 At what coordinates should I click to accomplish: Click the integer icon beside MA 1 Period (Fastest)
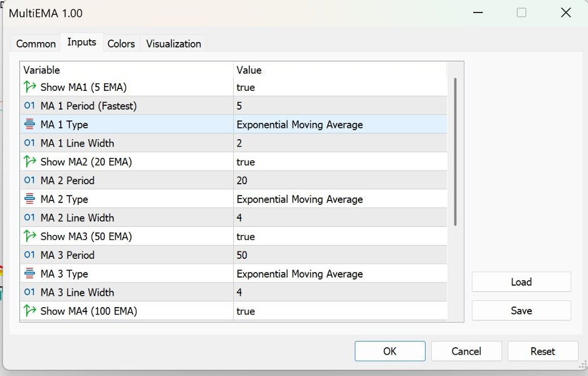pyautogui.click(x=29, y=105)
